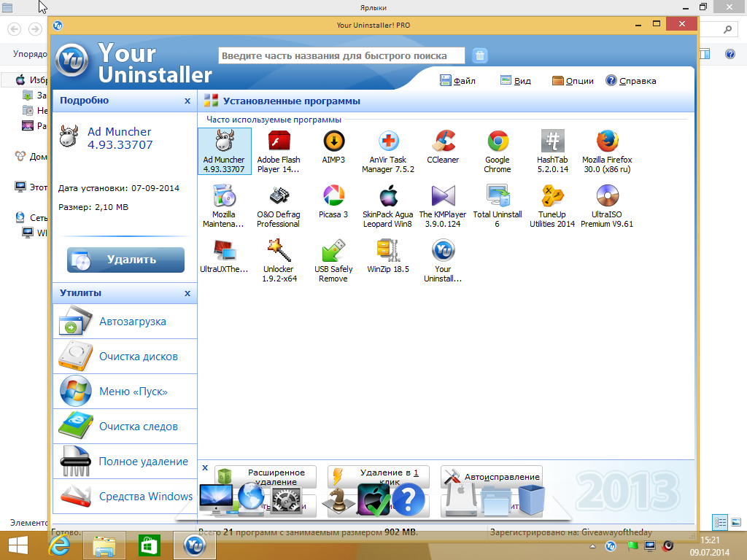Screen dimensions: 747x560
Task: Open the Средства Windows tools
Action: pyautogui.click(x=125, y=496)
